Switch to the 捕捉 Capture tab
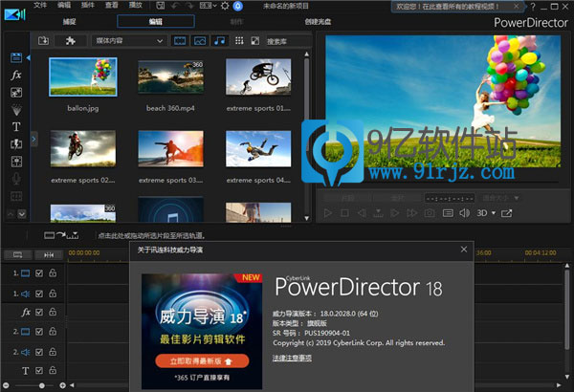This screenshot has width=574, height=392. tap(69, 22)
